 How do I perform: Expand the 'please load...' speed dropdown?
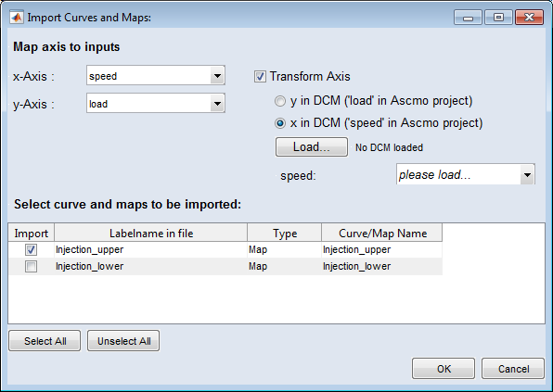(x=466, y=174)
